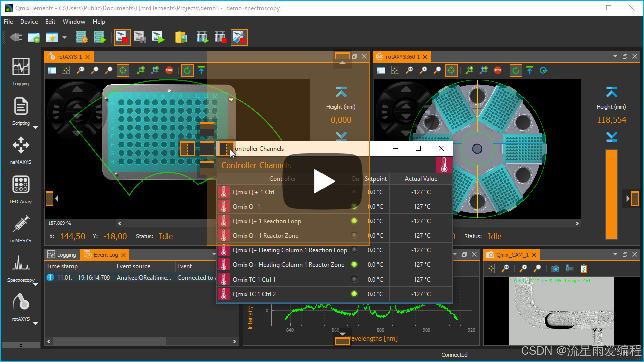Toggle crosshair target mode in rotAXYS 1 toolbar
This screenshot has height=362, width=644.
(x=123, y=70)
